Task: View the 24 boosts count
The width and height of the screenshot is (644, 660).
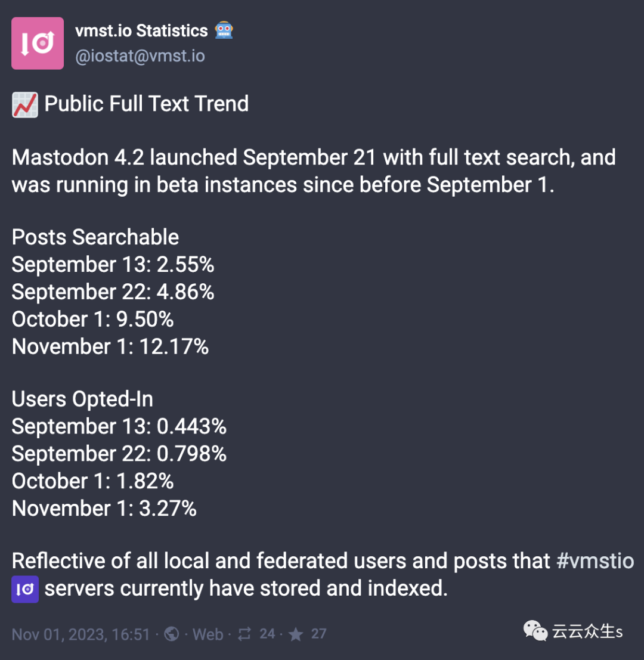Action: coord(267,634)
